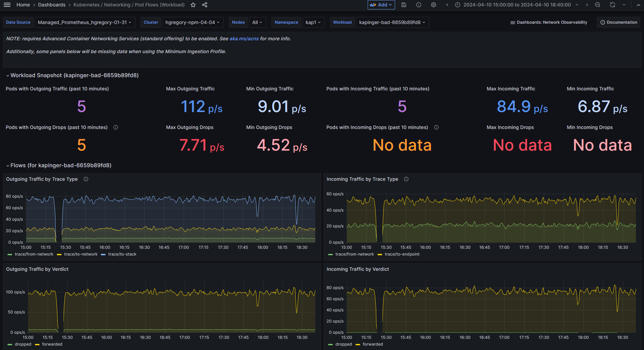Follow the aka.ms/acns link
This screenshot has width=644, height=350.
[x=244, y=39]
